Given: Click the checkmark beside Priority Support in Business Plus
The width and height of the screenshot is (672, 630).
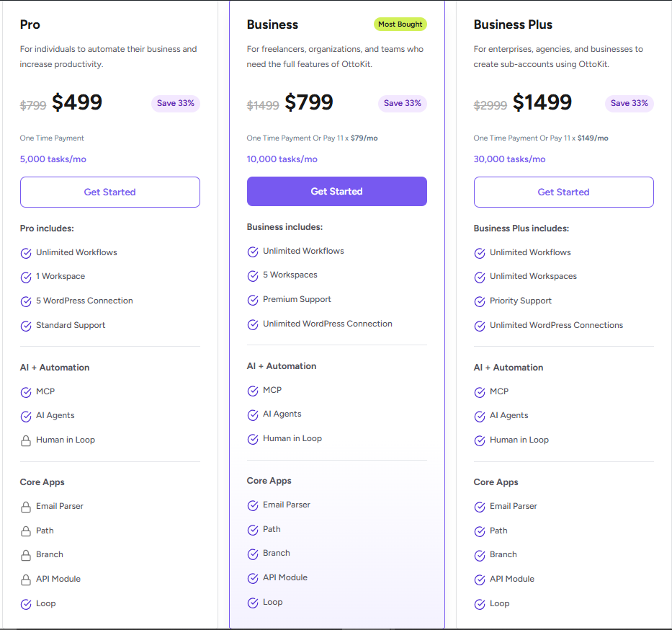Looking at the screenshot, I should (479, 301).
